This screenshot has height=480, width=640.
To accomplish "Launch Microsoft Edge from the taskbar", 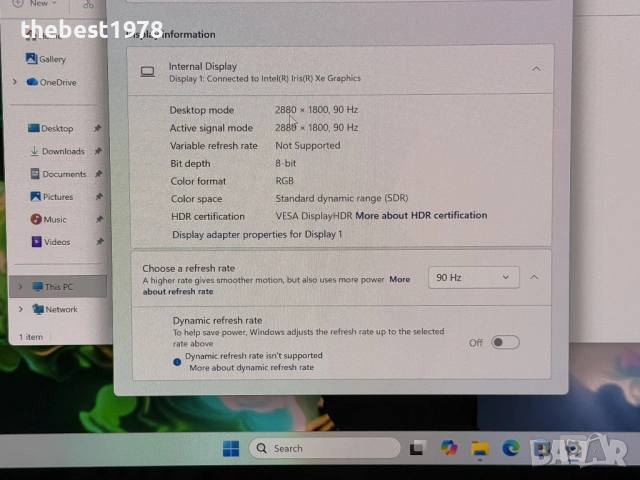I will (511, 448).
